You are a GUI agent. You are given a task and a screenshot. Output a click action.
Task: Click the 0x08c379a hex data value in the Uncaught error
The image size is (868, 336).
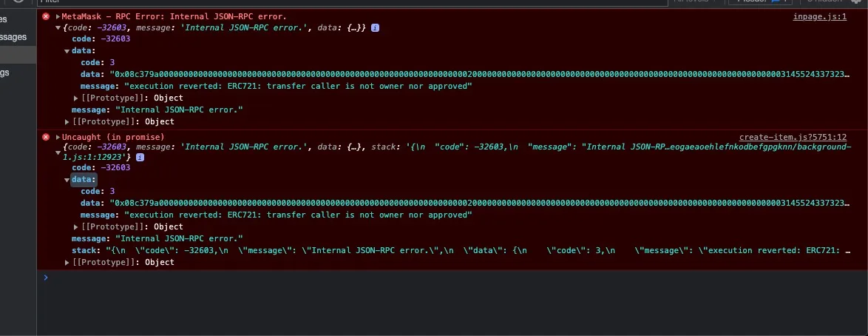click(479, 203)
